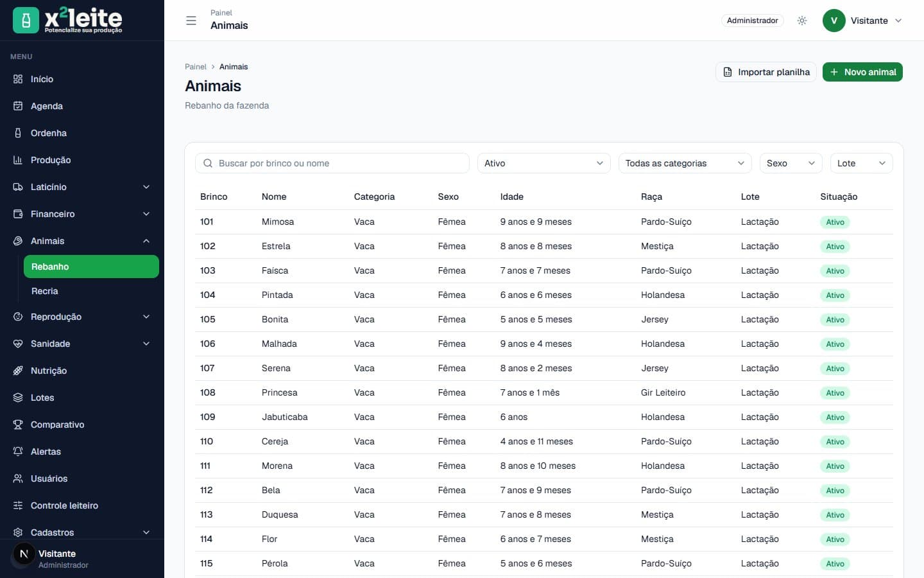Click the search magnifier icon
Image resolution: width=924 pixels, height=578 pixels.
click(208, 163)
